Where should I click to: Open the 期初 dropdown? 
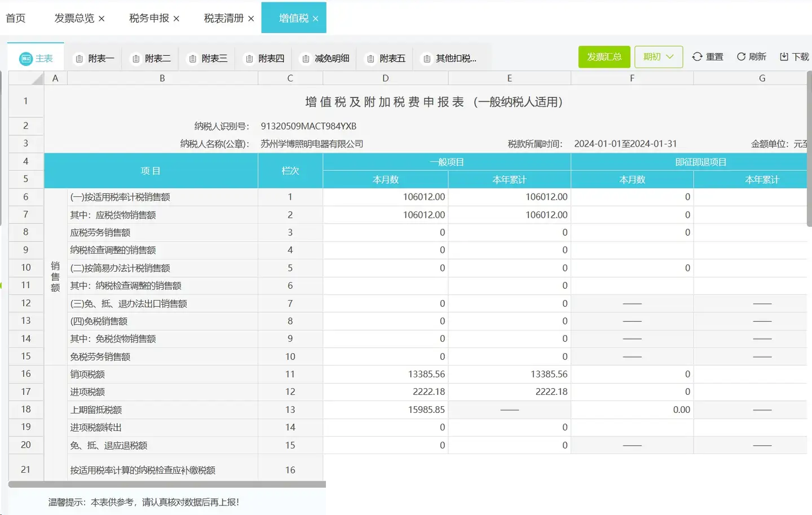pyautogui.click(x=658, y=57)
